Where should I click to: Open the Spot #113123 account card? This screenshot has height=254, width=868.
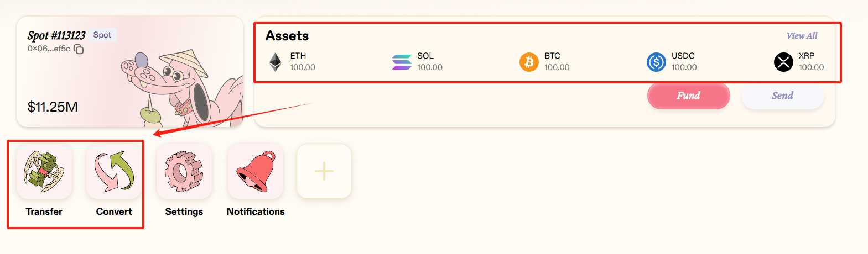(130, 72)
